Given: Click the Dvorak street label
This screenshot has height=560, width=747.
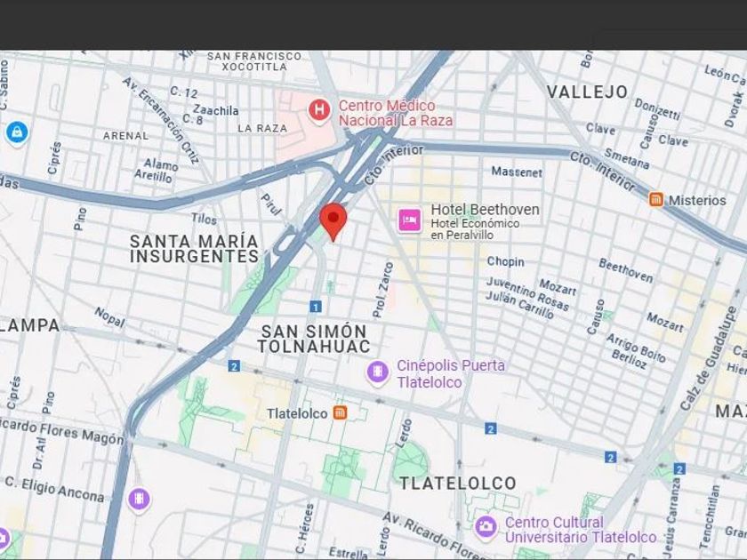Looking at the screenshot, I should [734, 108].
